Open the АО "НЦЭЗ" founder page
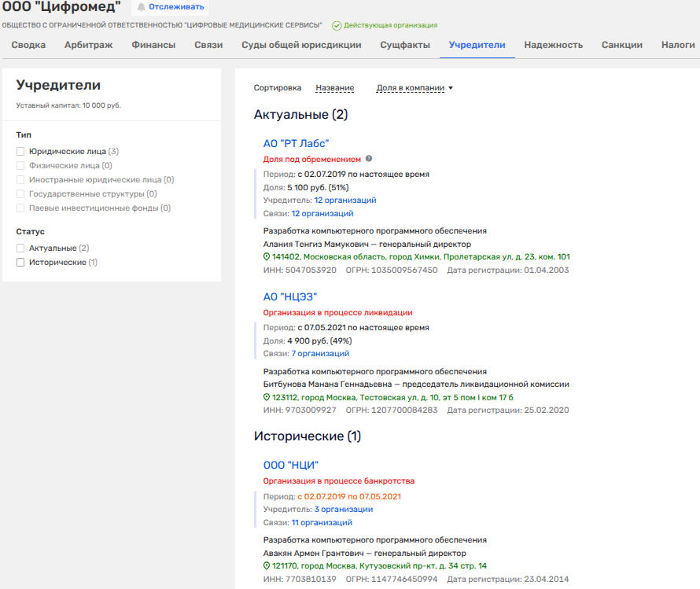The width and height of the screenshot is (700, 589). click(289, 296)
